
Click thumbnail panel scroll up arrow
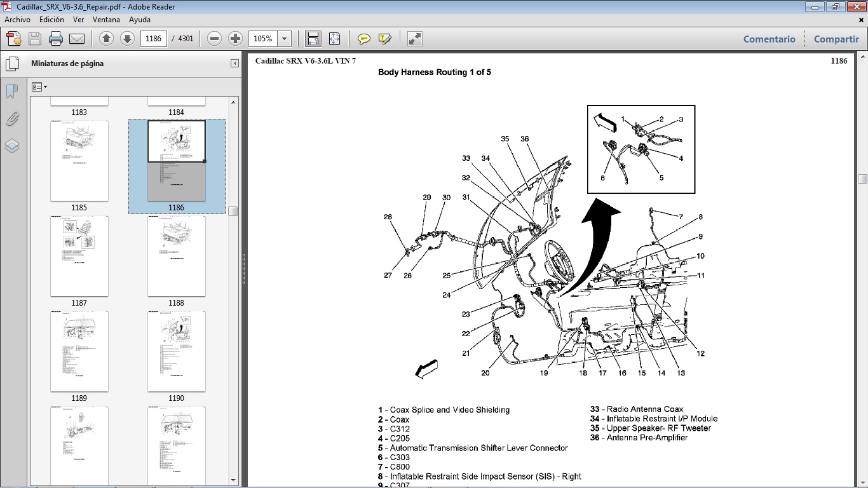click(x=233, y=102)
